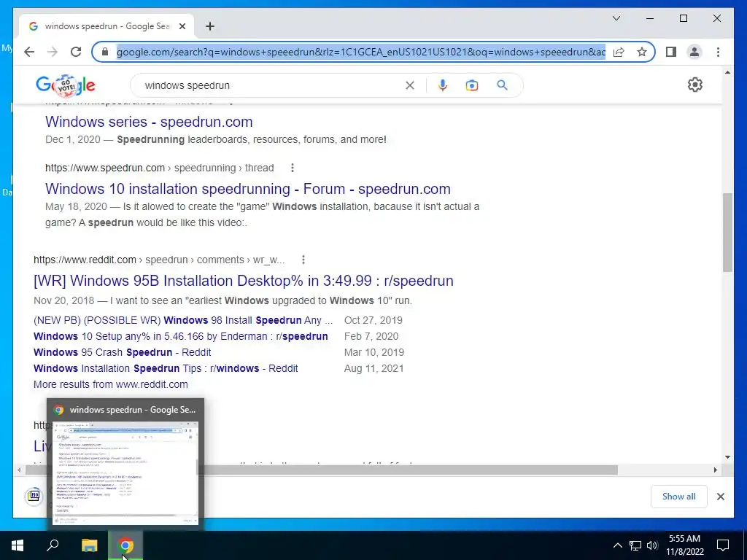The width and height of the screenshot is (747, 560).
Task: Select the Chrome taskbar preview thumbnail
Action: tap(125, 472)
